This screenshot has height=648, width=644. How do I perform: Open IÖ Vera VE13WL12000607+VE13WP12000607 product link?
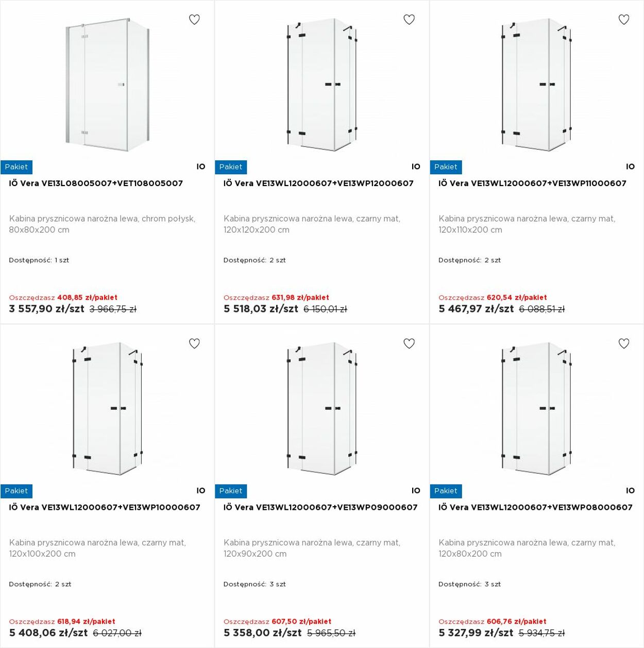(x=318, y=184)
